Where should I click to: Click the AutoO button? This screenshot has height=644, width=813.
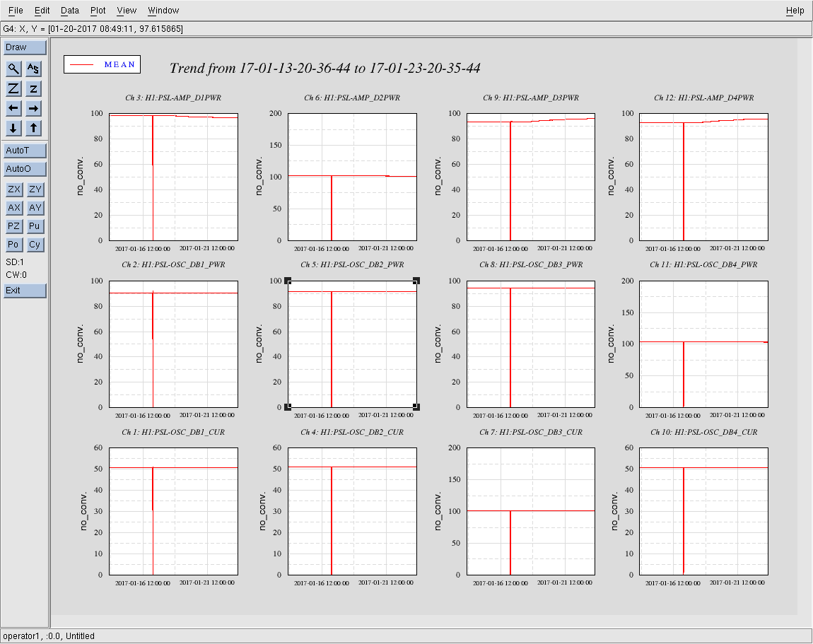pyautogui.click(x=25, y=169)
